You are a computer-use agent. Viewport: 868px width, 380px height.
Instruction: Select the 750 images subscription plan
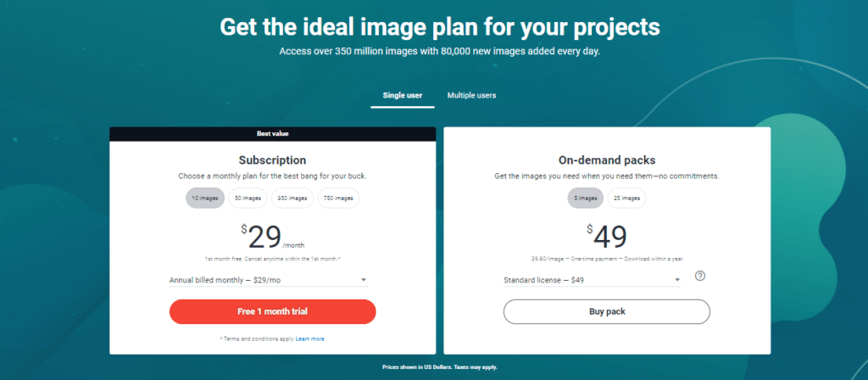coord(337,198)
